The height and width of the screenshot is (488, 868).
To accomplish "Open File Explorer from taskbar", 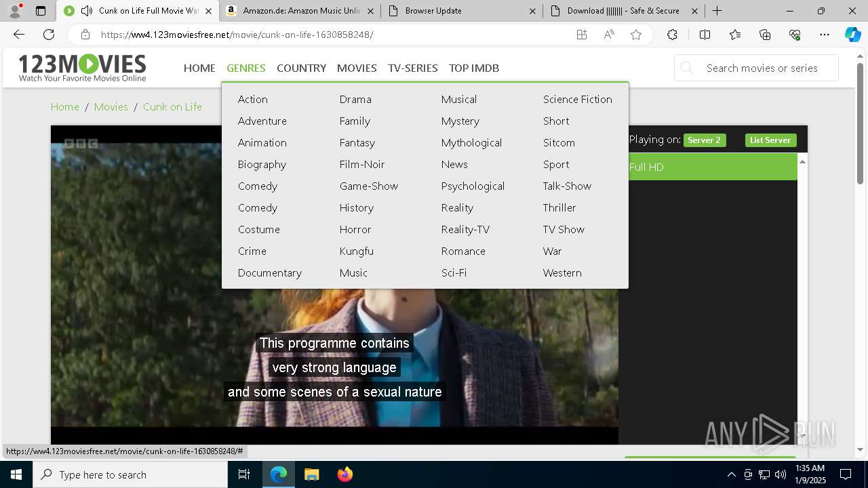I will [x=311, y=474].
